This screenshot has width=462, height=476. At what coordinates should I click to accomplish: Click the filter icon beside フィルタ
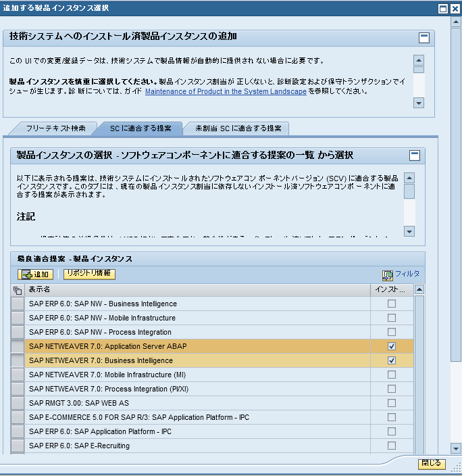[388, 275]
